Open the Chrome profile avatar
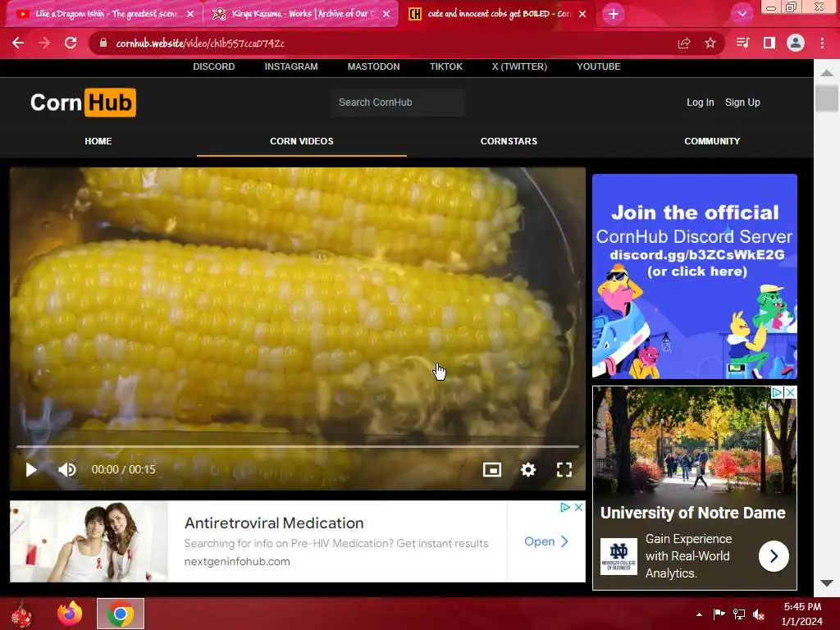 796,43
